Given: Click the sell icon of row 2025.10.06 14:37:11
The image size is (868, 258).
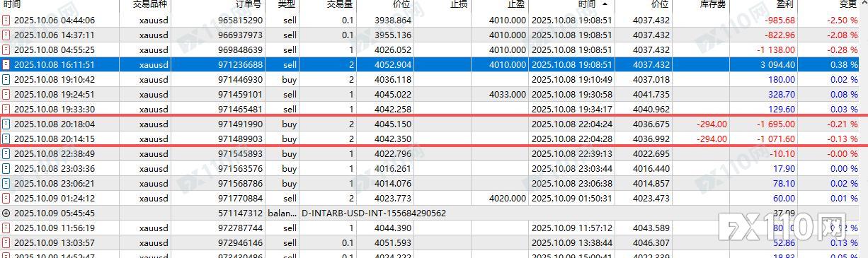Looking at the screenshot, I should [6, 35].
